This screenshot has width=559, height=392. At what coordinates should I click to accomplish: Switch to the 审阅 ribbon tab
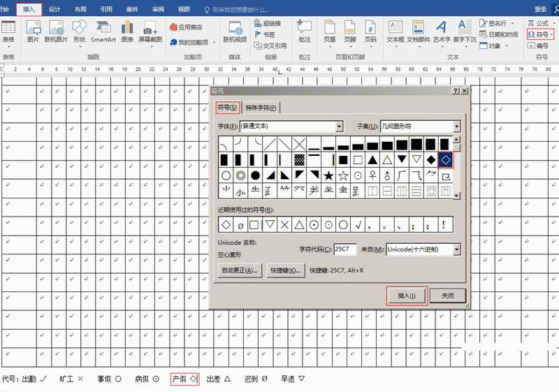pos(158,9)
